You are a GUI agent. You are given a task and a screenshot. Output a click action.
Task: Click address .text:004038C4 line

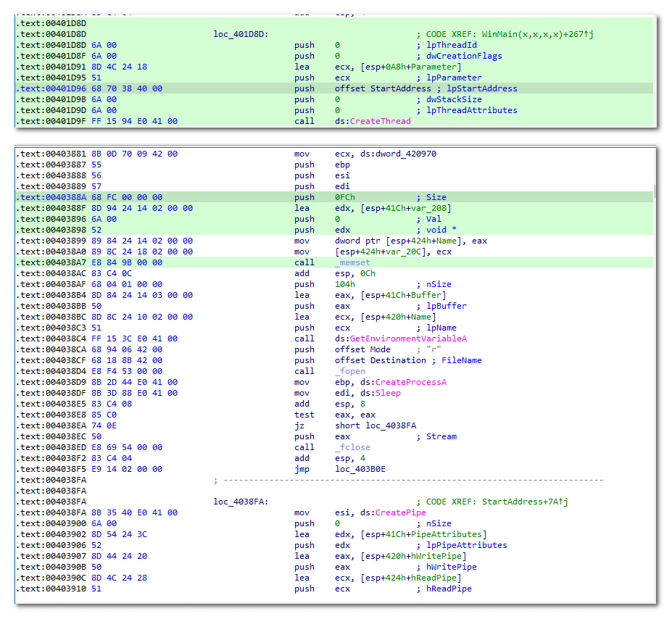[51, 338]
